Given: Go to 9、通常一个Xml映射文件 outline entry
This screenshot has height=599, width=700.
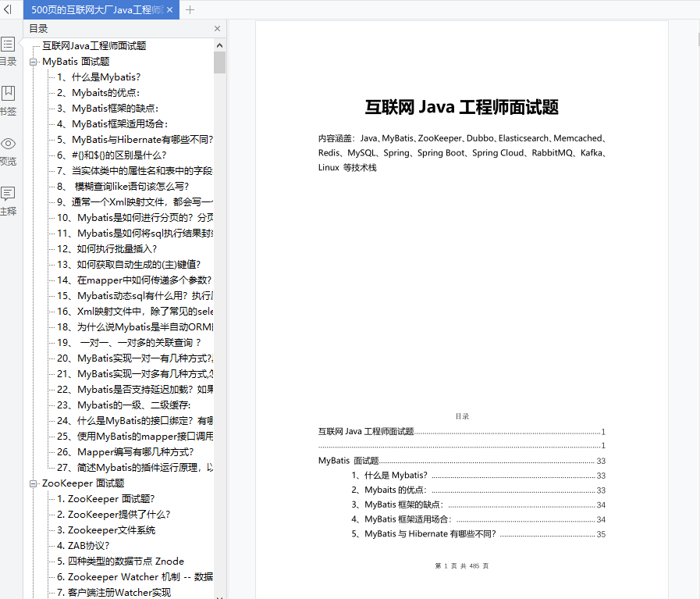Looking at the screenshot, I should tap(135, 202).
